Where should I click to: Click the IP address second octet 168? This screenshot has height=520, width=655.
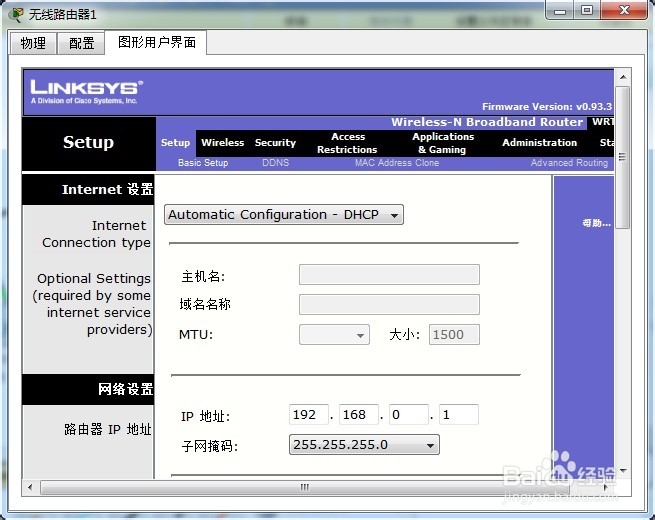click(359, 415)
